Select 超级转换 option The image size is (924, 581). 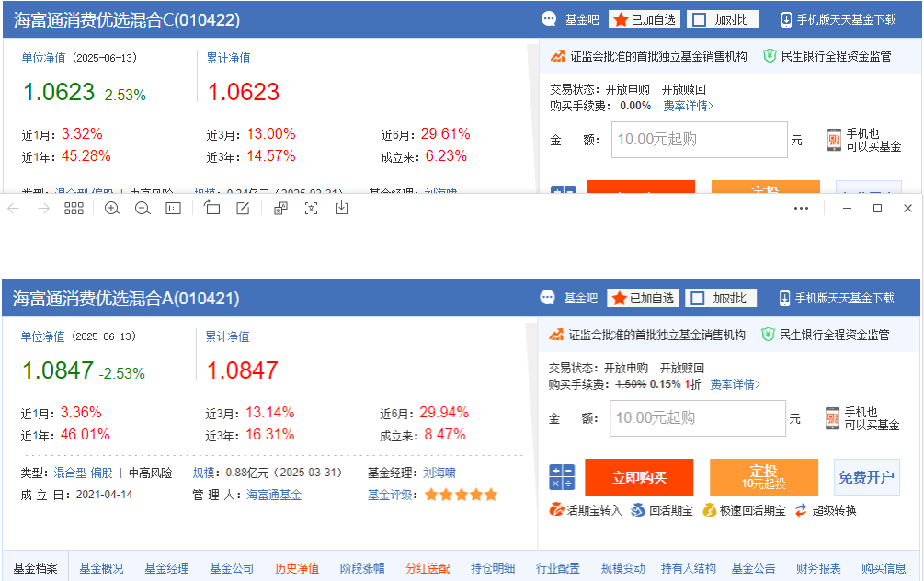point(826,510)
